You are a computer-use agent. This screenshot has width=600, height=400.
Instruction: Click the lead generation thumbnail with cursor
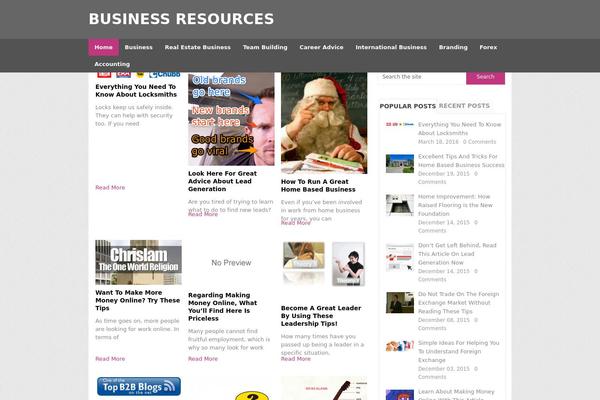(x=399, y=257)
